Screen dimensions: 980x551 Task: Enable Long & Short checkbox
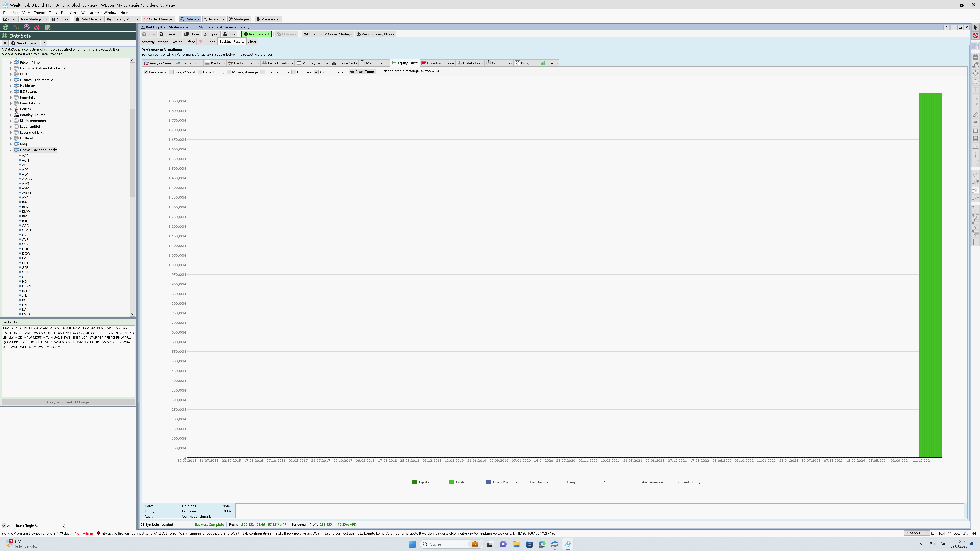point(171,72)
